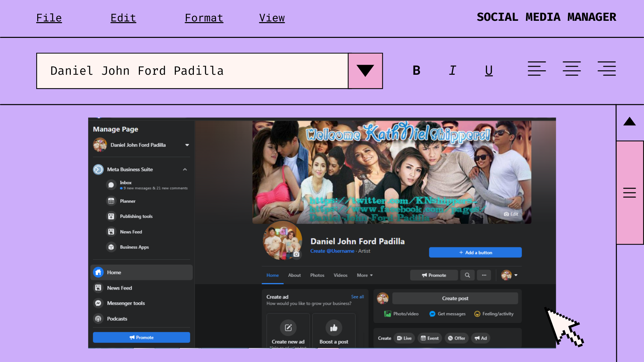The image size is (644, 362).
Task: Click the Boost a post thumbs-up icon
Action: [x=334, y=328]
